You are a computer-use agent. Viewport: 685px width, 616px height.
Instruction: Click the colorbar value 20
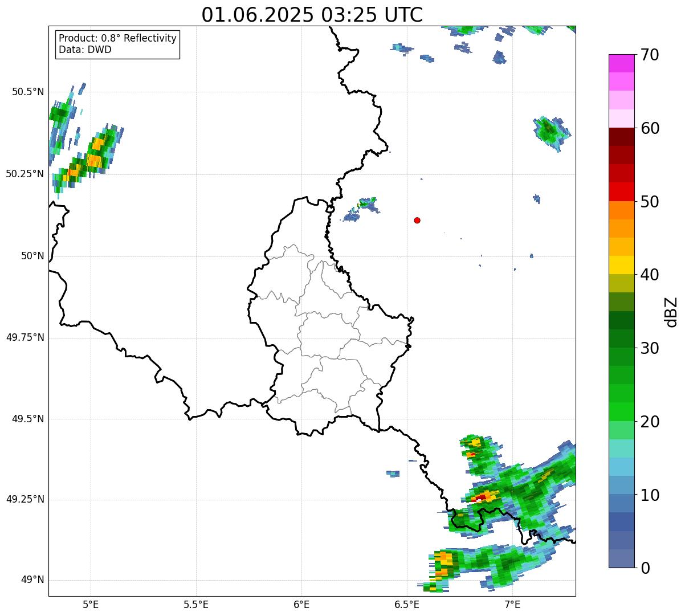coord(650,422)
